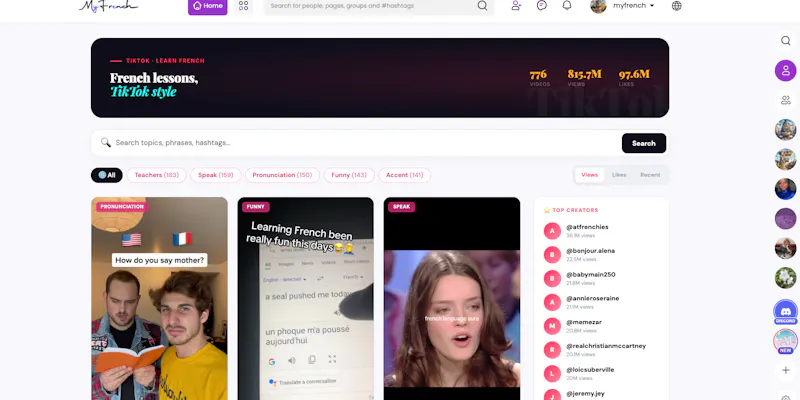The height and width of the screenshot is (400, 800).
Task: Open creator @babymain250
Action: tap(591, 274)
